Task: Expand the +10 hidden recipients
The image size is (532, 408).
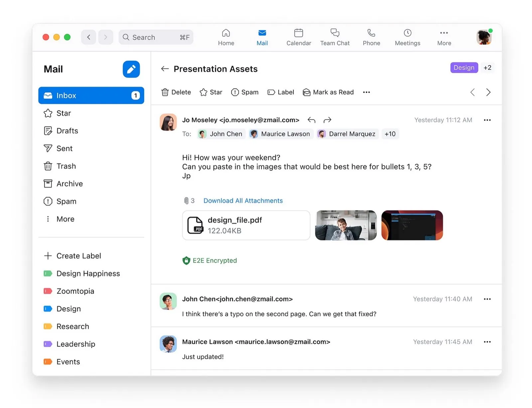Action: click(x=390, y=134)
